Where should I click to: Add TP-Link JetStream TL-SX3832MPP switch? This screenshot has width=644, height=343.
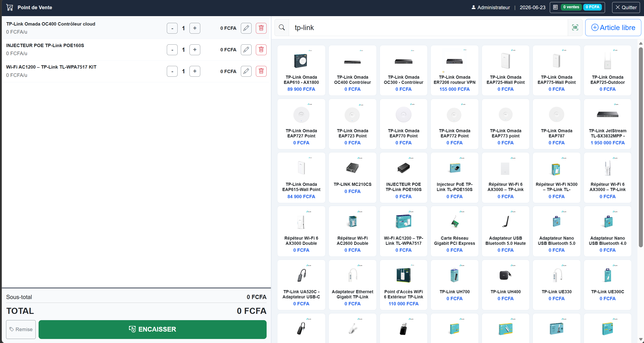pos(607,124)
